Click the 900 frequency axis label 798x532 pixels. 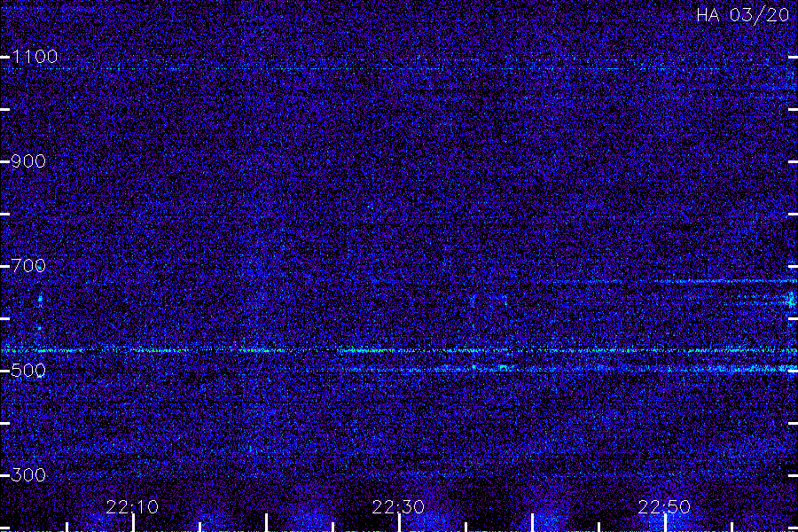point(28,161)
